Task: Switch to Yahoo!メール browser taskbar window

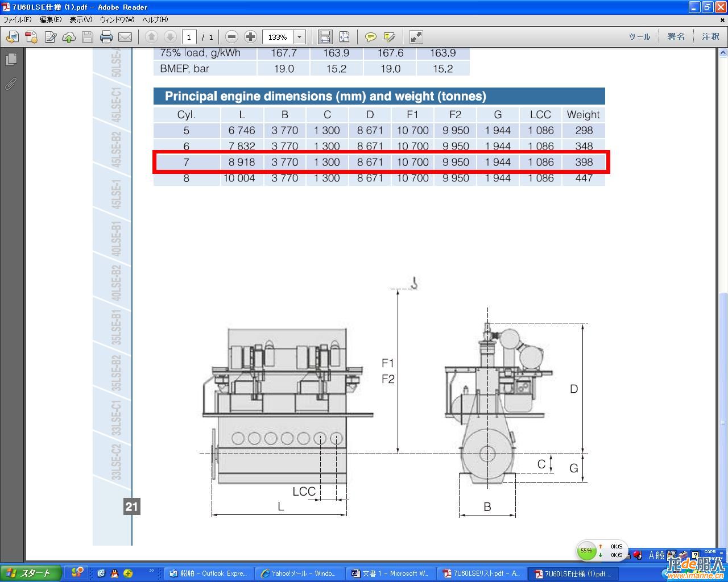Action: pos(299,573)
